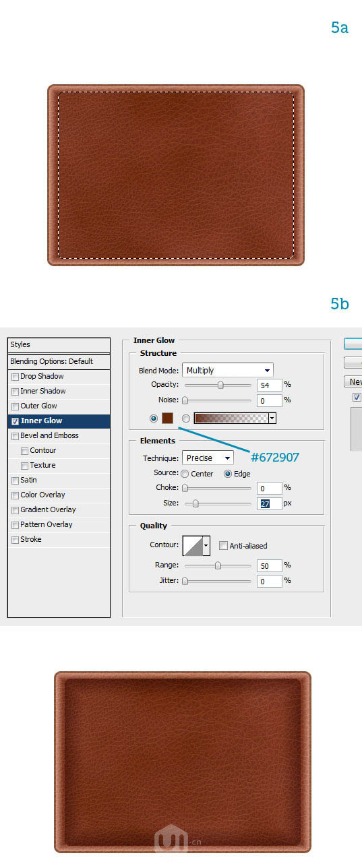
Task: Open the Contour curve picker thumbnail
Action: [x=193, y=545]
